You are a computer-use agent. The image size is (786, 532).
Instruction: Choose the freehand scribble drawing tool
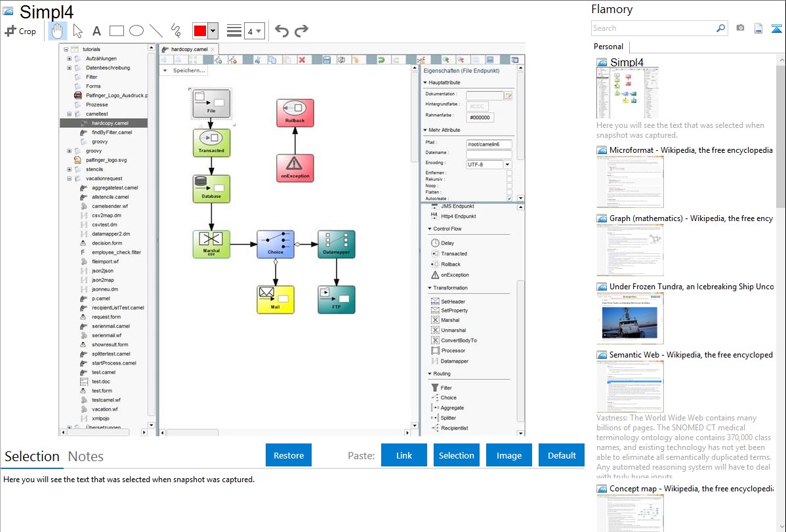[x=176, y=31]
